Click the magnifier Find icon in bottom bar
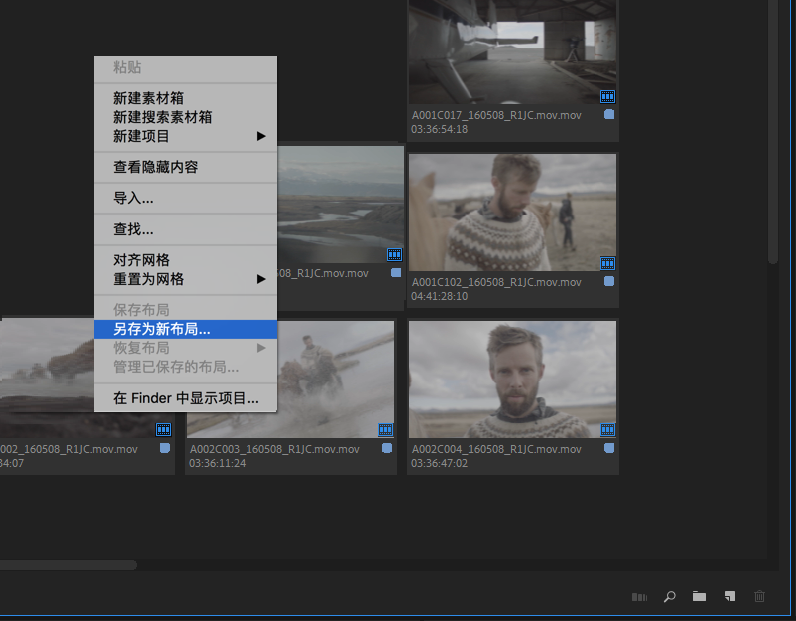This screenshot has height=621, width=796. tap(670, 597)
